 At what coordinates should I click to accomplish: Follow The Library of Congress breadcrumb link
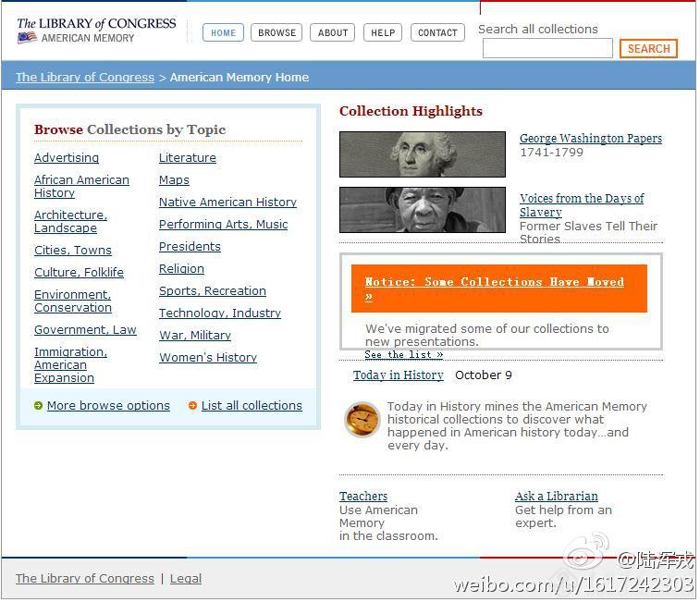point(85,78)
